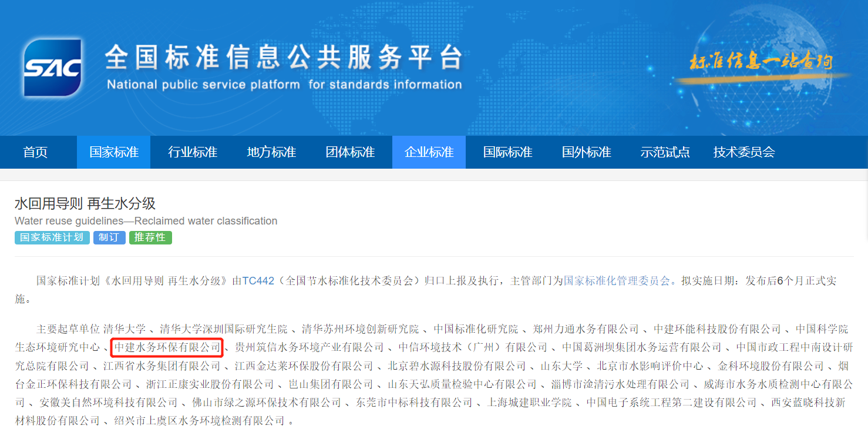This screenshot has width=868, height=439.
Task: Open the 国家标准 menu item
Action: tap(114, 152)
